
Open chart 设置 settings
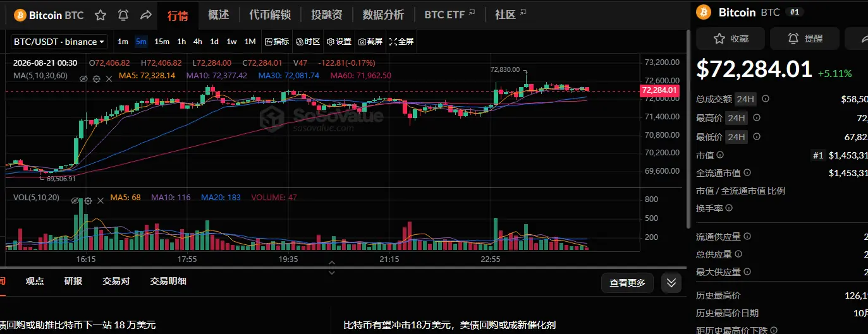[339, 42]
